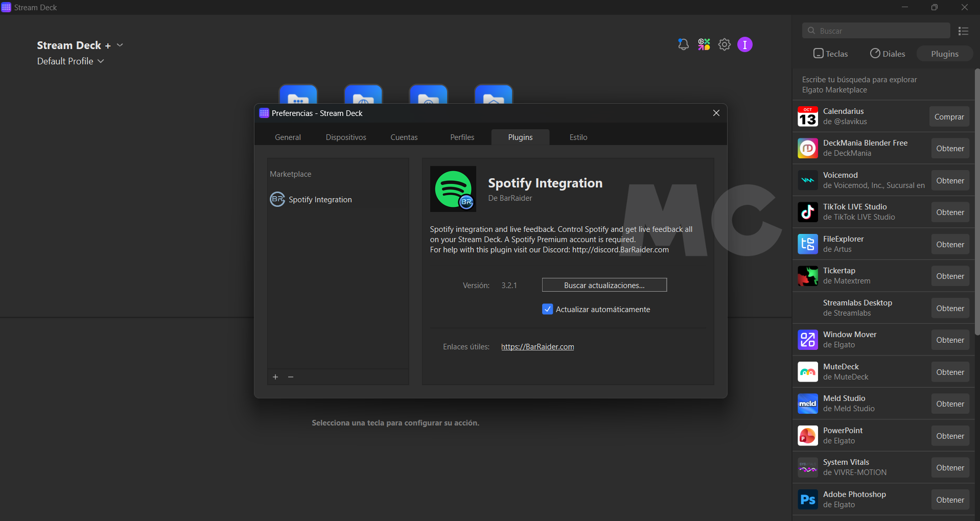980x521 pixels.
Task: Click the Window Mover plugin icon
Action: (808, 340)
